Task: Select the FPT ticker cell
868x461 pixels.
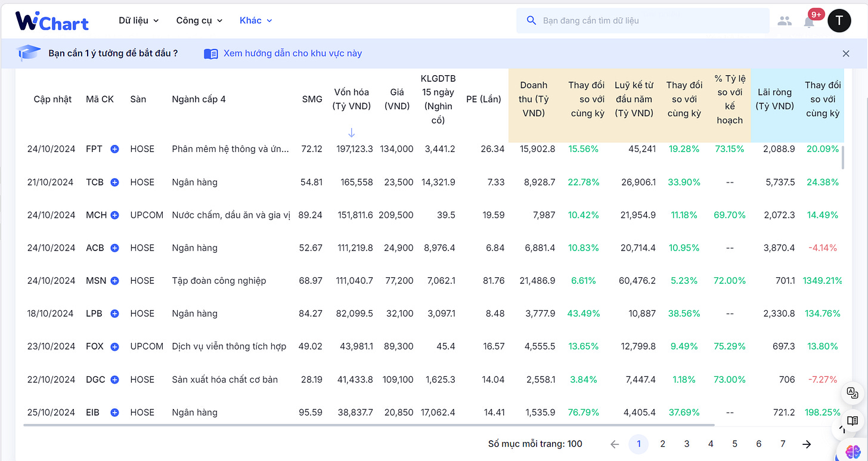Action: point(94,149)
